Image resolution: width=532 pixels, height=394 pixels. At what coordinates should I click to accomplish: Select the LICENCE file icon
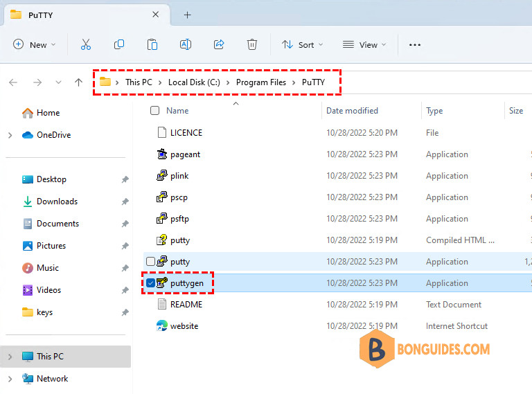162,132
